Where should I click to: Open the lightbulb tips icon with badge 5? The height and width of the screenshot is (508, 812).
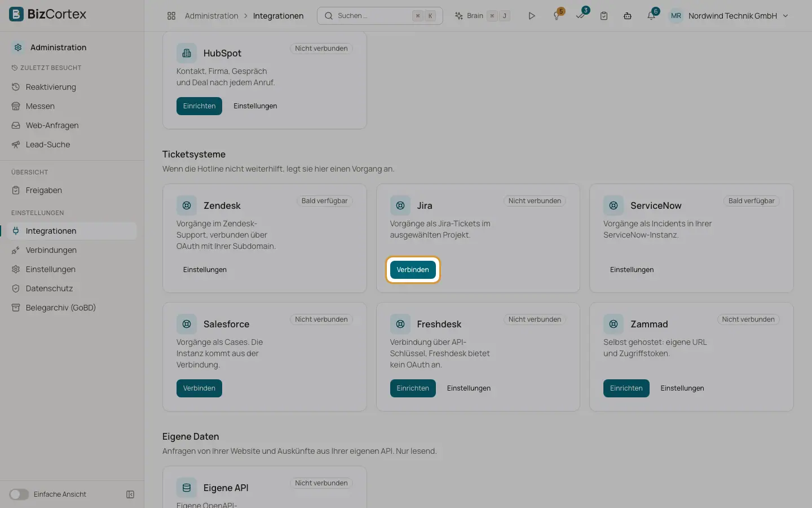click(x=557, y=16)
